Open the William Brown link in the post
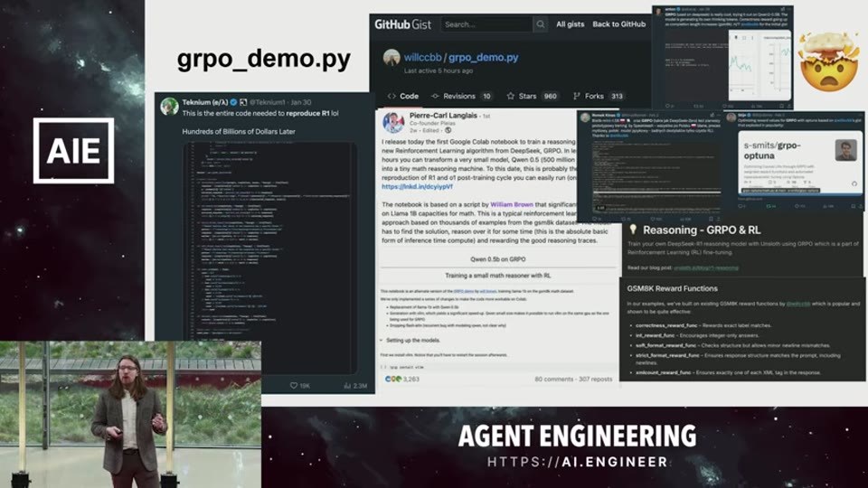868x488 pixels. click(512, 205)
